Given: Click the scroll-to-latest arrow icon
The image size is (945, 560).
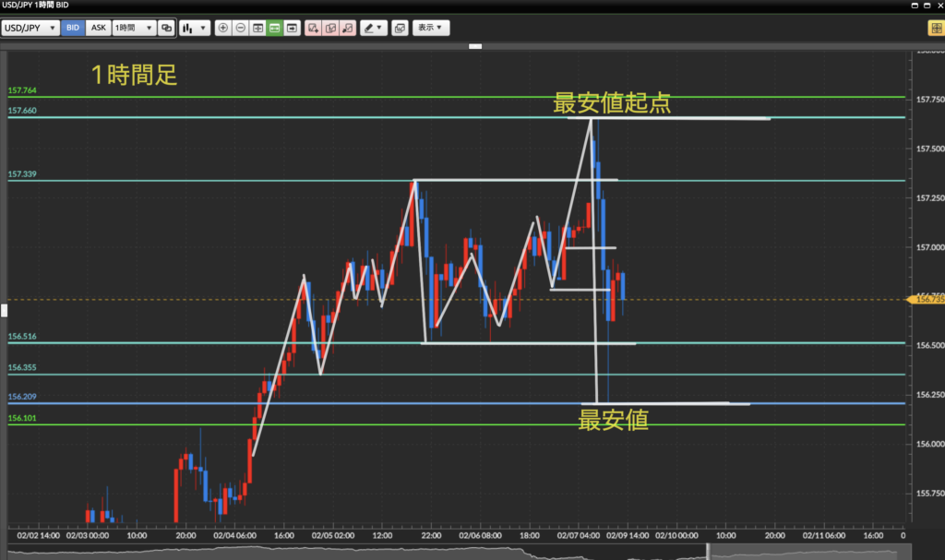Looking at the screenshot, I should click(x=292, y=29).
